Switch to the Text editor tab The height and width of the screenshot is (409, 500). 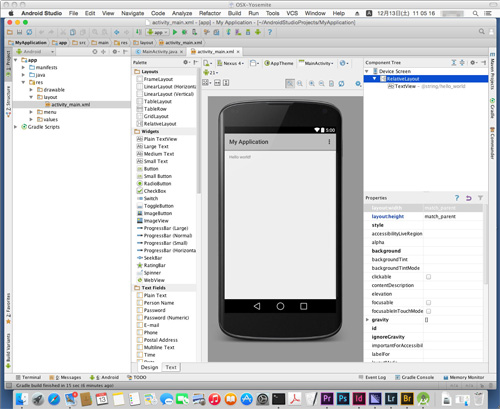point(171,367)
